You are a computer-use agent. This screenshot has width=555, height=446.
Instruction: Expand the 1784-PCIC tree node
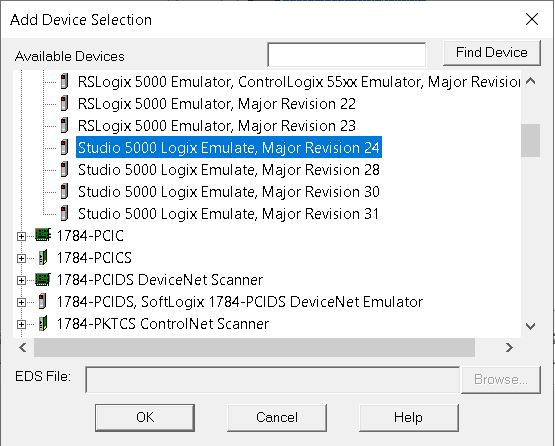coord(21,236)
